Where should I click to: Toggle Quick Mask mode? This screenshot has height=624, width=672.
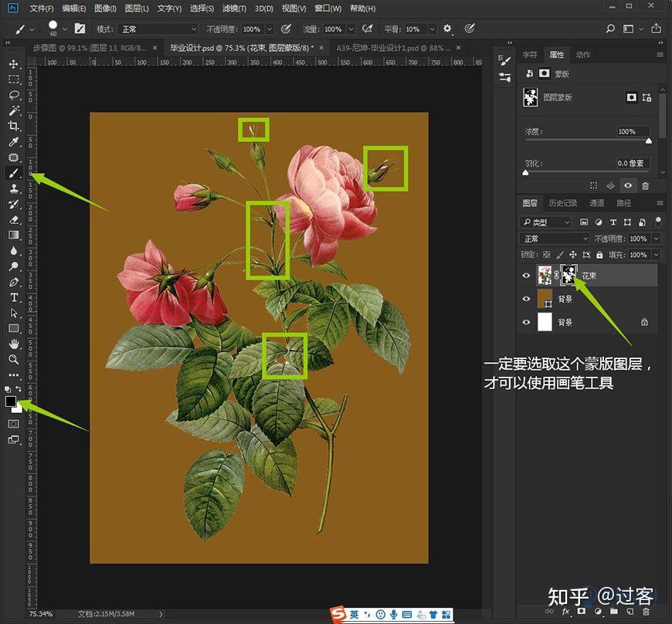click(13, 424)
